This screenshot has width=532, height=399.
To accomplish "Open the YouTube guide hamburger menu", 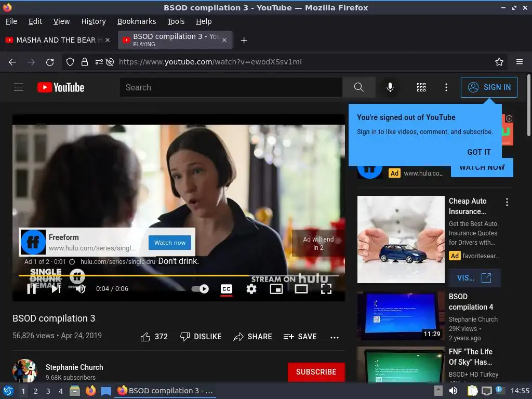I will [19, 87].
